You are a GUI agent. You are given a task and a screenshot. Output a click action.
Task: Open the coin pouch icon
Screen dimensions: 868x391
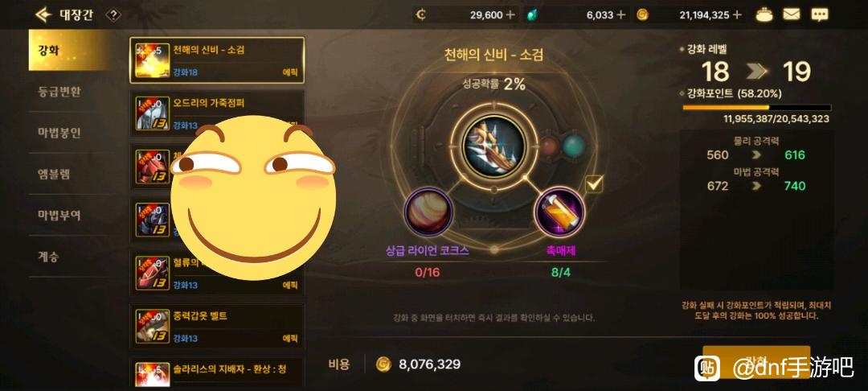click(x=765, y=15)
